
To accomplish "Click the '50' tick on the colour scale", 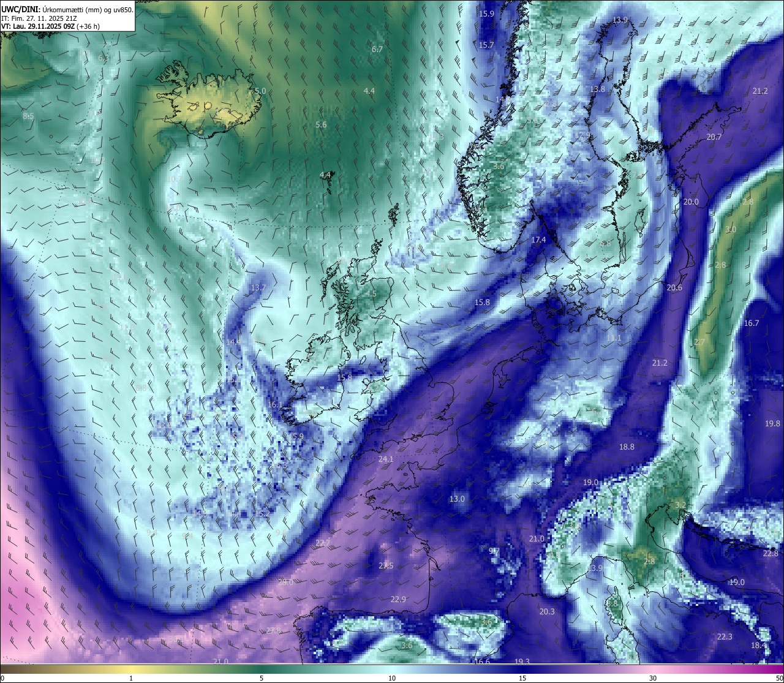I will [779, 678].
